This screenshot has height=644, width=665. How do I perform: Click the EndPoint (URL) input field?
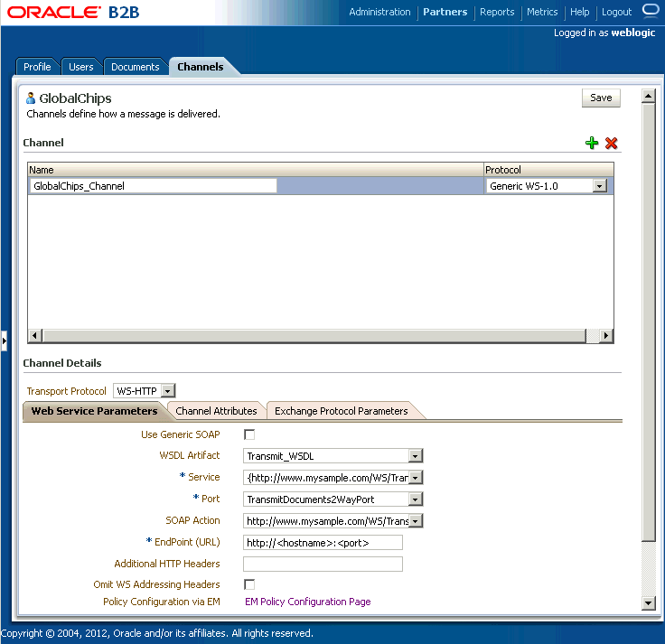[x=323, y=543]
